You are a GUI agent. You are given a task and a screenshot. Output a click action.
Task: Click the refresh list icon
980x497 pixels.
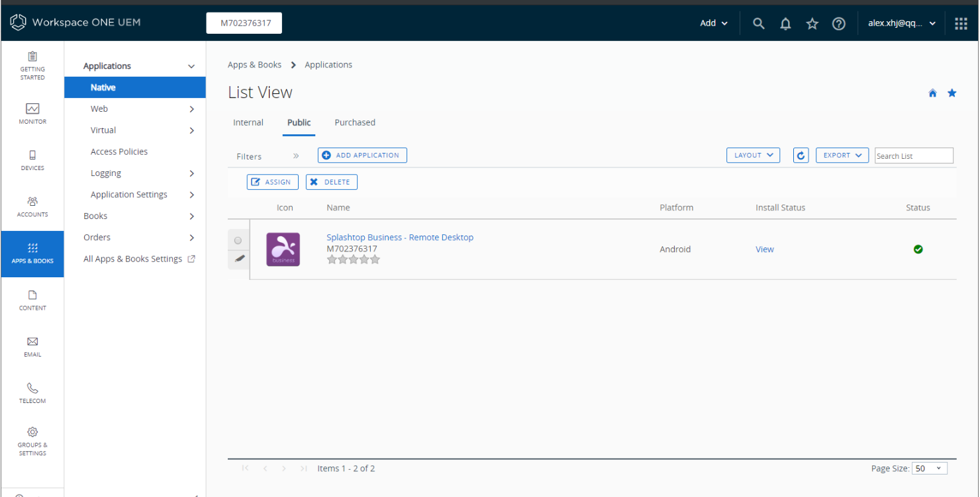[x=801, y=156]
